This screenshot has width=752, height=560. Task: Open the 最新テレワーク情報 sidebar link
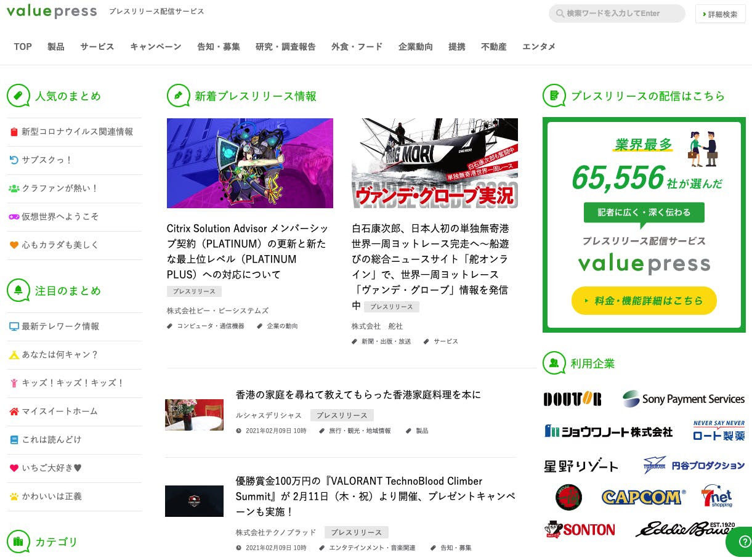click(x=60, y=327)
